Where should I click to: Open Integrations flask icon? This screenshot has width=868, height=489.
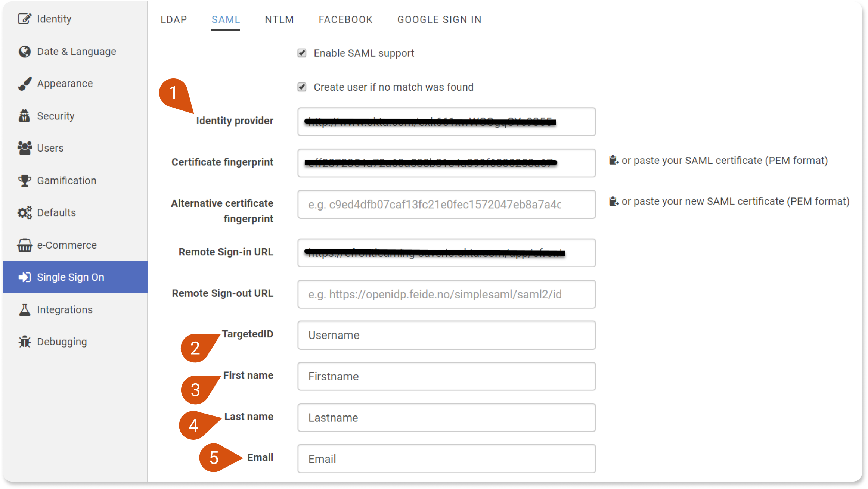[25, 309]
